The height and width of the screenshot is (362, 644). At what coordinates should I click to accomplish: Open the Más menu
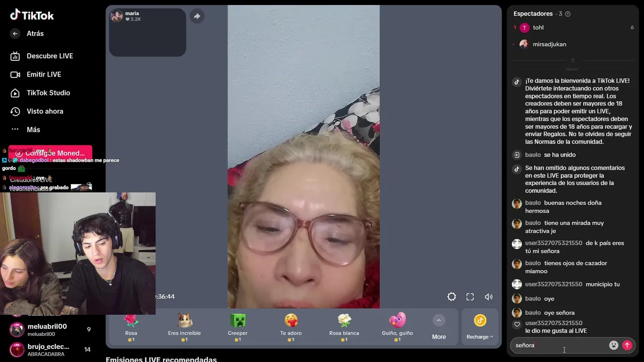click(x=25, y=130)
